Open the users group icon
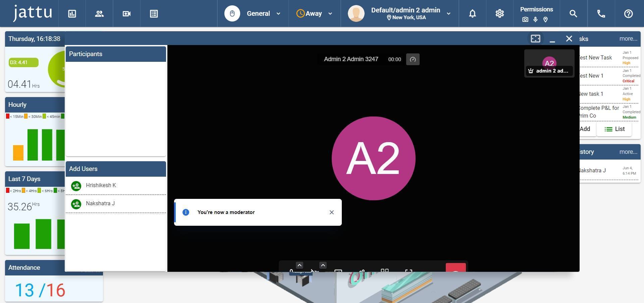Image resolution: width=644 pixels, height=303 pixels. 99,14
